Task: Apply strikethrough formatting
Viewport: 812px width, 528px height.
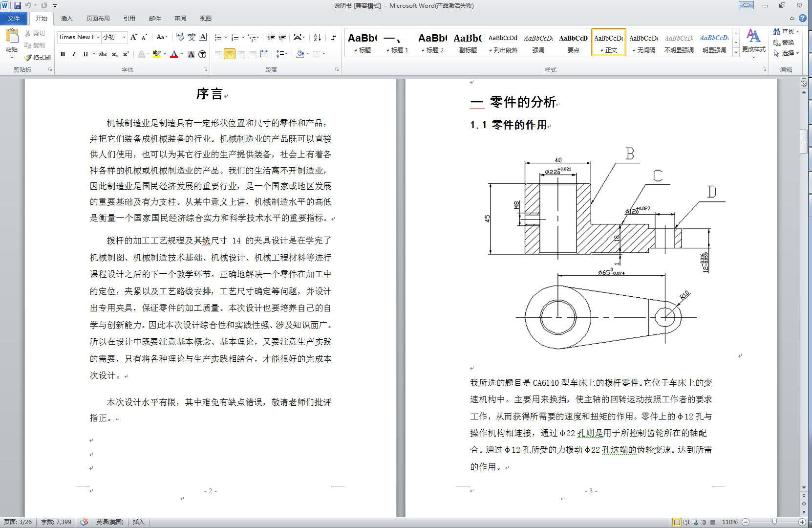Action: pyautogui.click(x=103, y=54)
